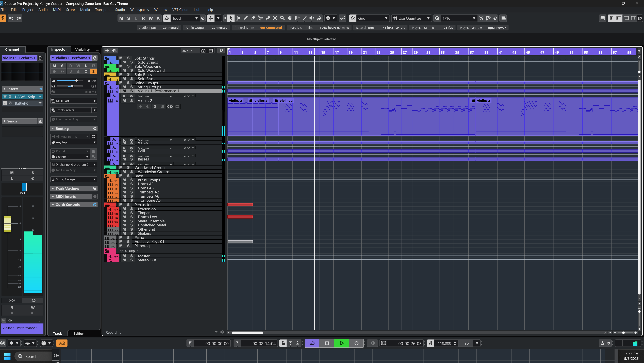
Task: Select the Erase tool in toolbar
Action: tap(253, 18)
